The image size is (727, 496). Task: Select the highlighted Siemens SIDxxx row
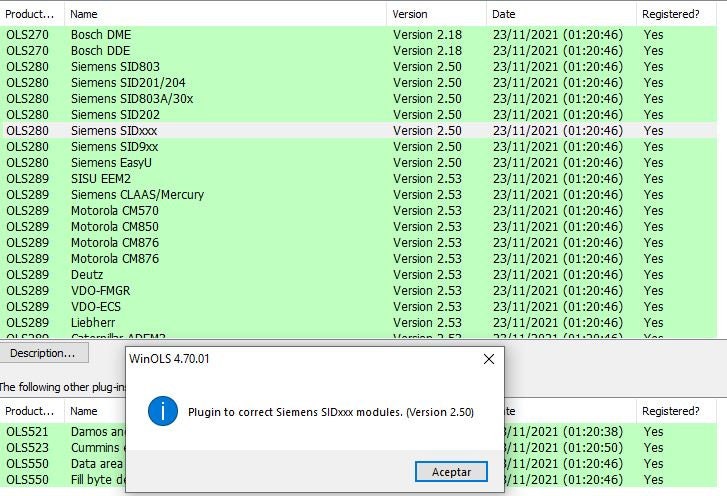358,131
